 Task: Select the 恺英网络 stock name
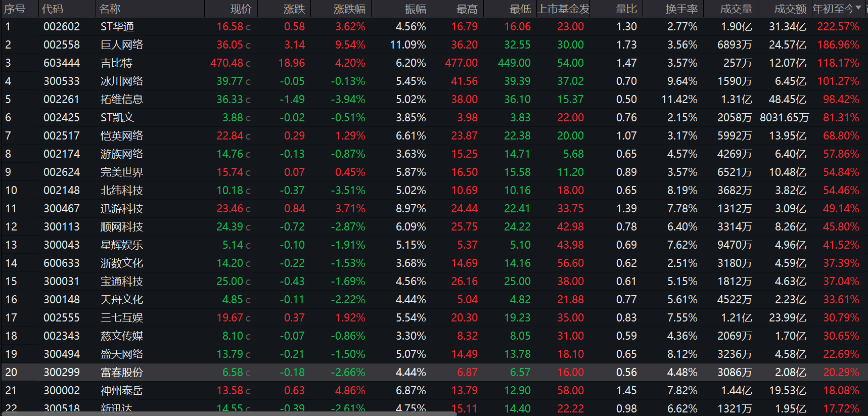(x=122, y=135)
